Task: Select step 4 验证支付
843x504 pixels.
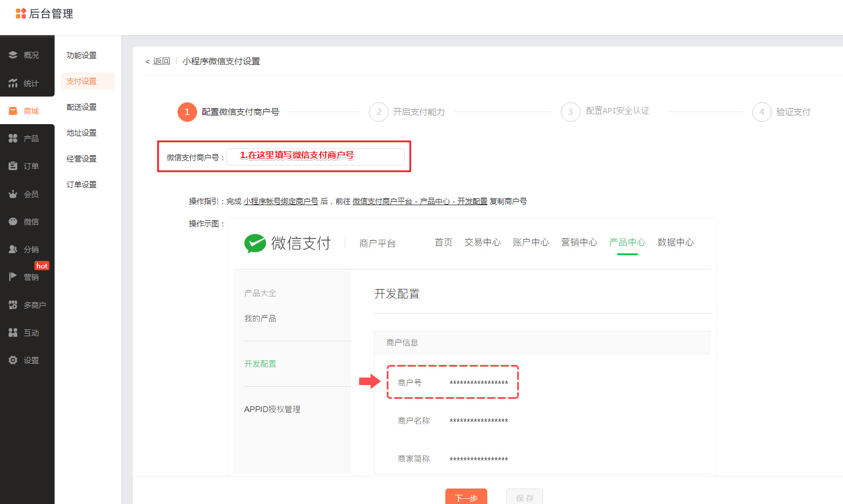Action: point(782,112)
